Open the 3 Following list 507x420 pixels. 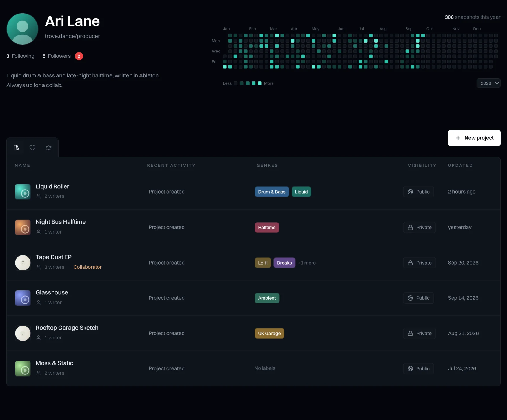[x=20, y=56]
